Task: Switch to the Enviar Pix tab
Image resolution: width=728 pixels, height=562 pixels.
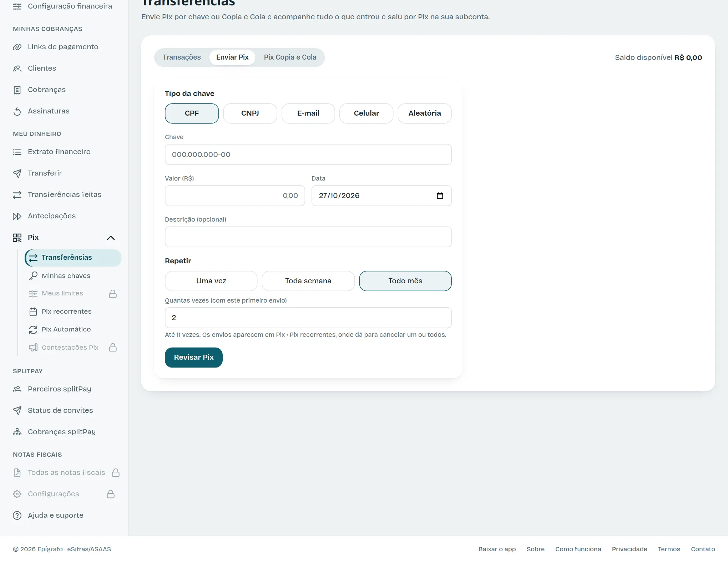Action: (x=232, y=57)
